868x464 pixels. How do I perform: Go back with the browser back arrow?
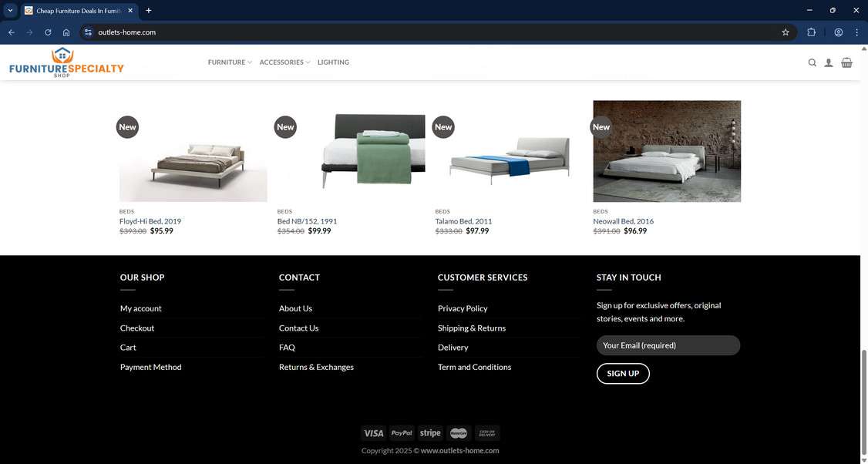pyautogui.click(x=12, y=32)
